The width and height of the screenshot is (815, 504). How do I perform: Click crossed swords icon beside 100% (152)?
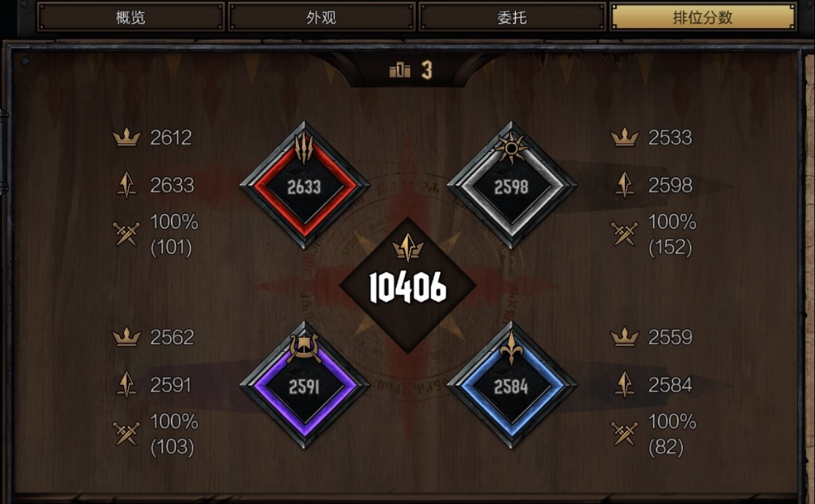coord(624,234)
